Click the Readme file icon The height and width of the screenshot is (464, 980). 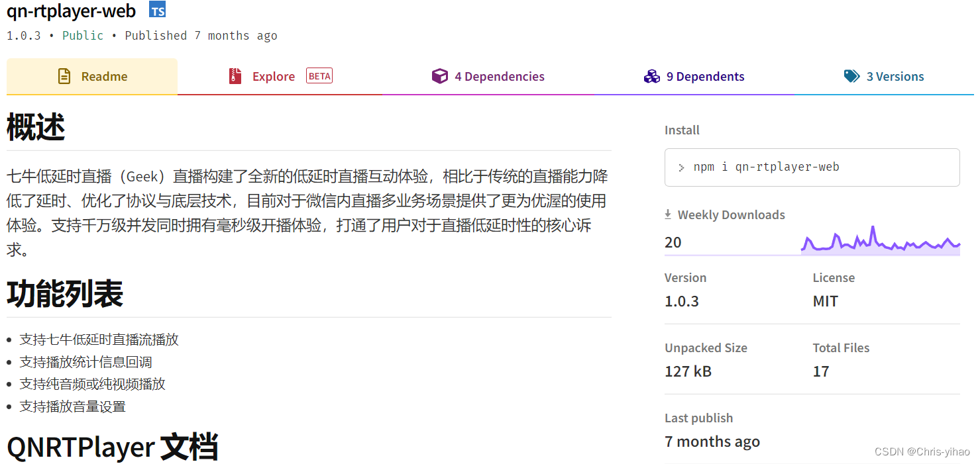pos(64,76)
